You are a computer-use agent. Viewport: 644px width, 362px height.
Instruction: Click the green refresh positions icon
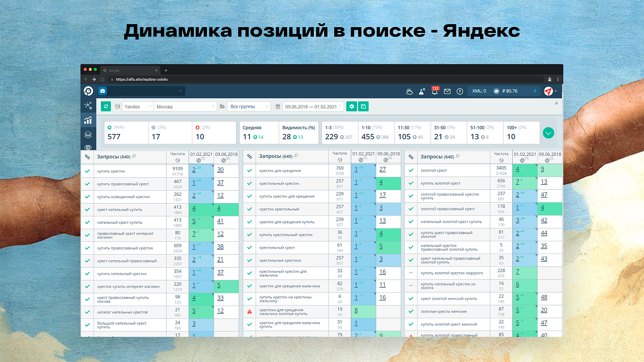(x=106, y=106)
